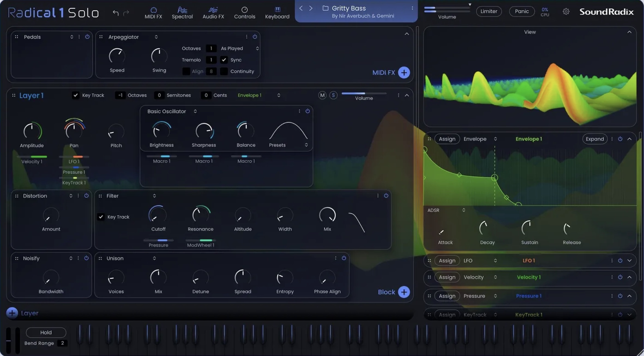
Task: Go to the next preset arrow
Action: coord(311,8)
